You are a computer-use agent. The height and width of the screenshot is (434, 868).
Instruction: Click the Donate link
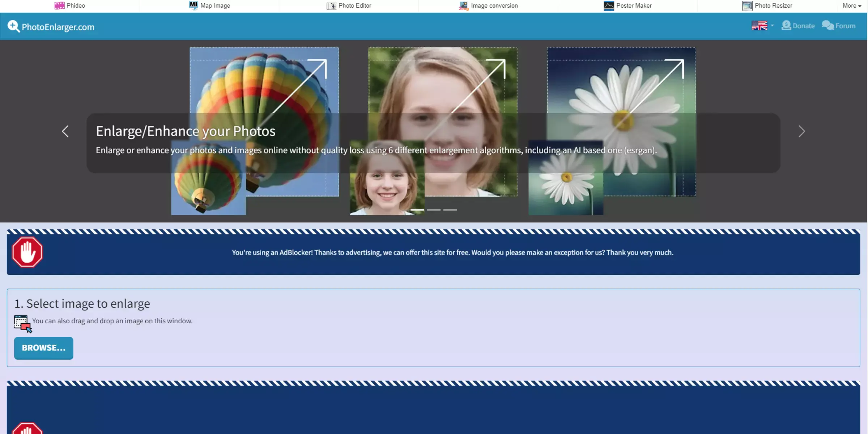click(798, 26)
